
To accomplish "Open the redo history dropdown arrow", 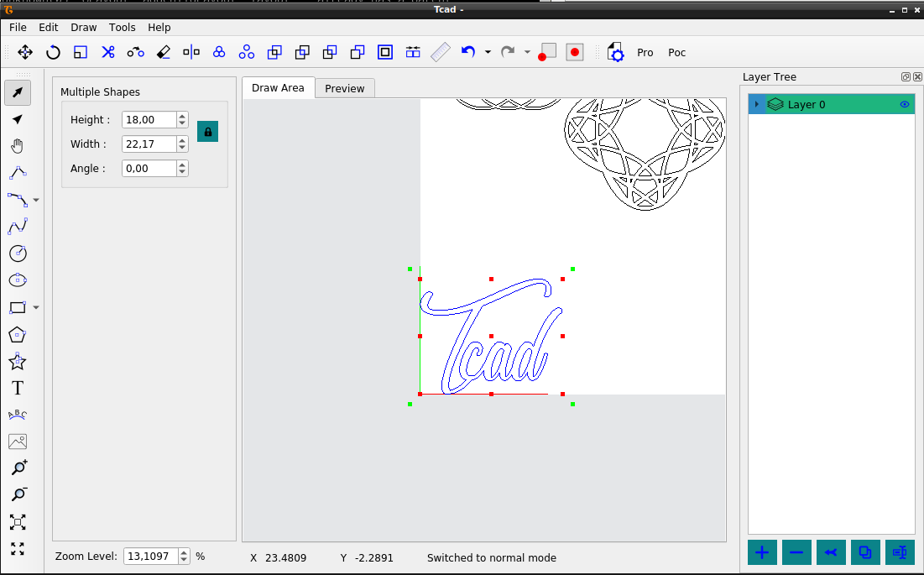I will click(x=527, y=52).
